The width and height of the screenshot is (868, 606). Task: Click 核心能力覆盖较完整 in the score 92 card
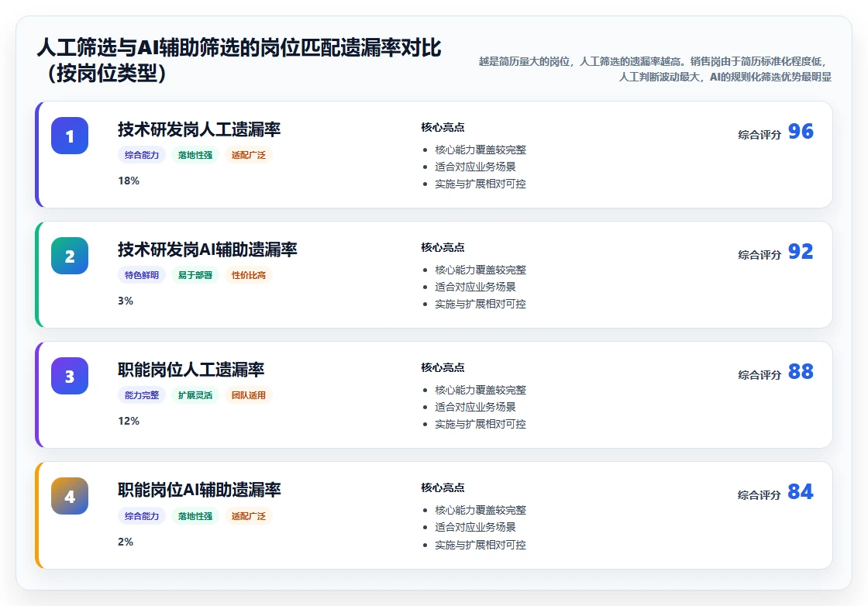point(480,270)
